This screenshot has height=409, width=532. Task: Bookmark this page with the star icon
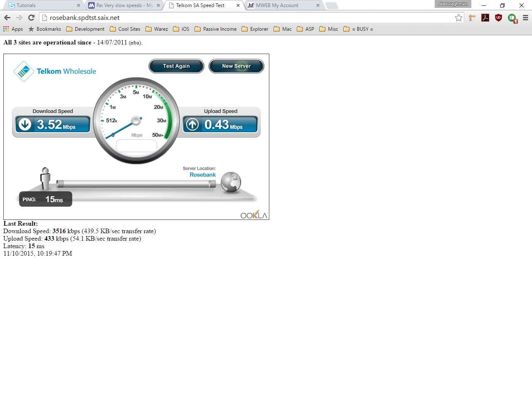pos(458,17)
